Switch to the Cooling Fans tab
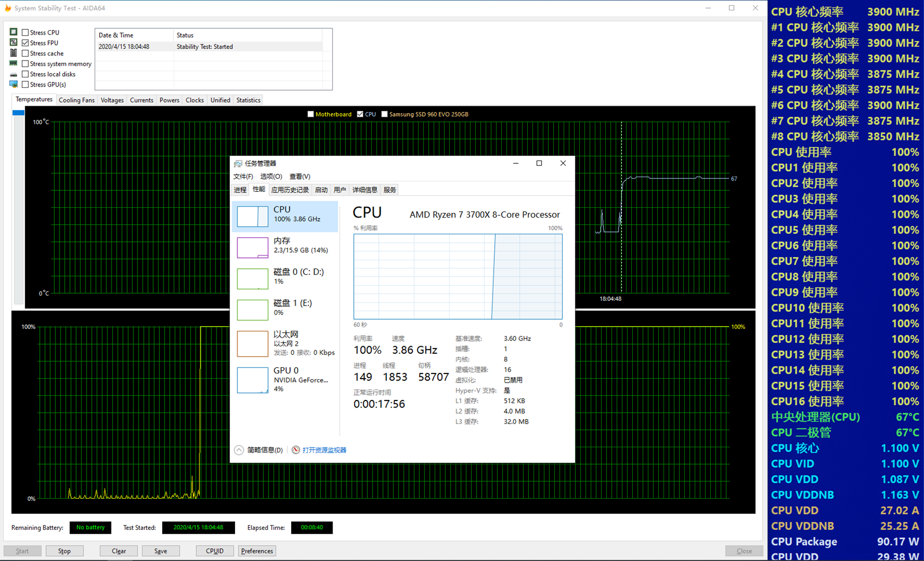Image resolution: width=924 pixels, height=561 pixels. pyautogui.click(x=76, y=100)
